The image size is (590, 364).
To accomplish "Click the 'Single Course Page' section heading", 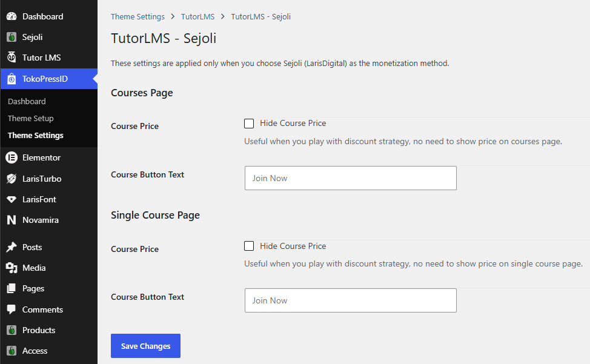I will coord(156,215).
